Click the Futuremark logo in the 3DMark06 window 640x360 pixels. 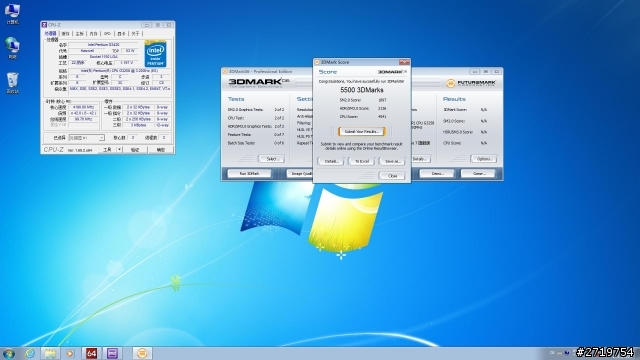(471, 83)
